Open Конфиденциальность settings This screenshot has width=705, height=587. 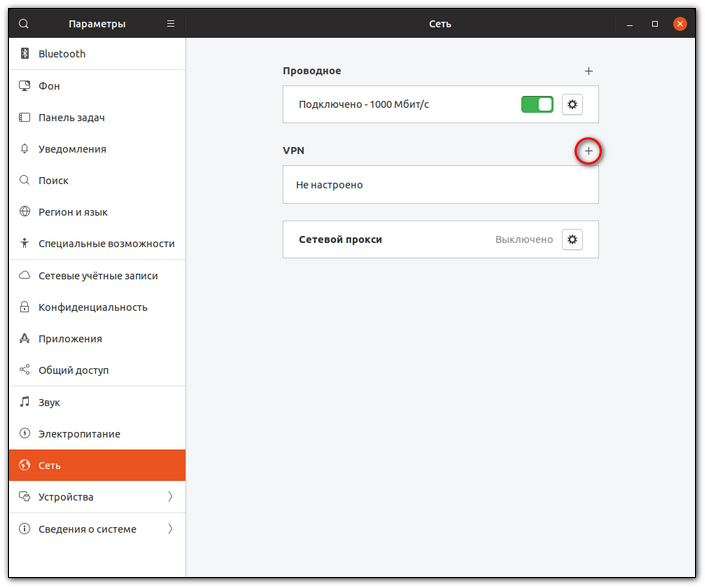pyautogui.click(x=93, y=307)
